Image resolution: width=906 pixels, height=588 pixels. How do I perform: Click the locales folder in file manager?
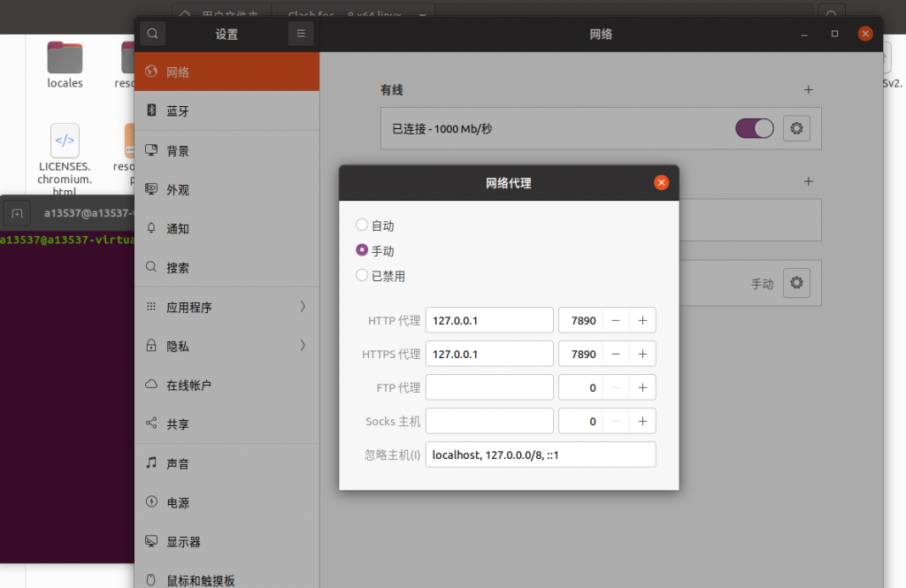pos(65,65)
